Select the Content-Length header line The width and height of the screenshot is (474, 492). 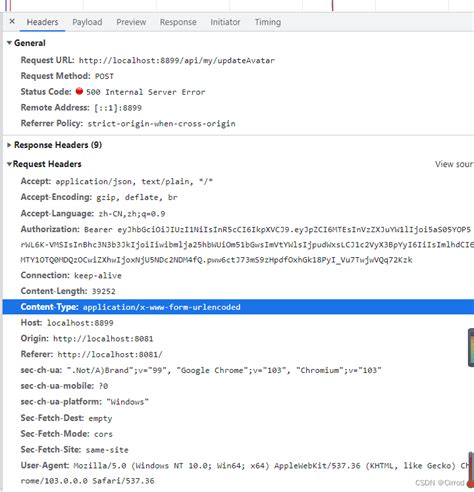(68, 291)
